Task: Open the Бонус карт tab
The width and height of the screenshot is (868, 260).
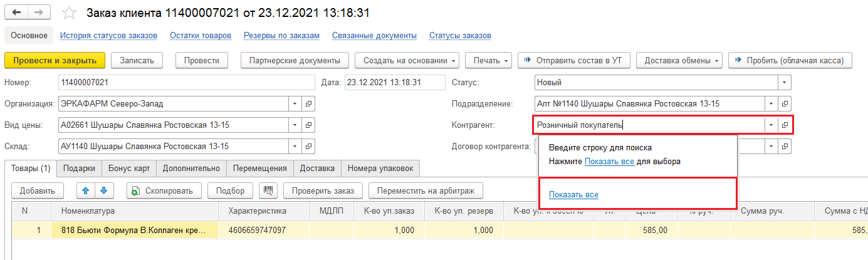Action: pyautogui.click(x=128, y=168)
